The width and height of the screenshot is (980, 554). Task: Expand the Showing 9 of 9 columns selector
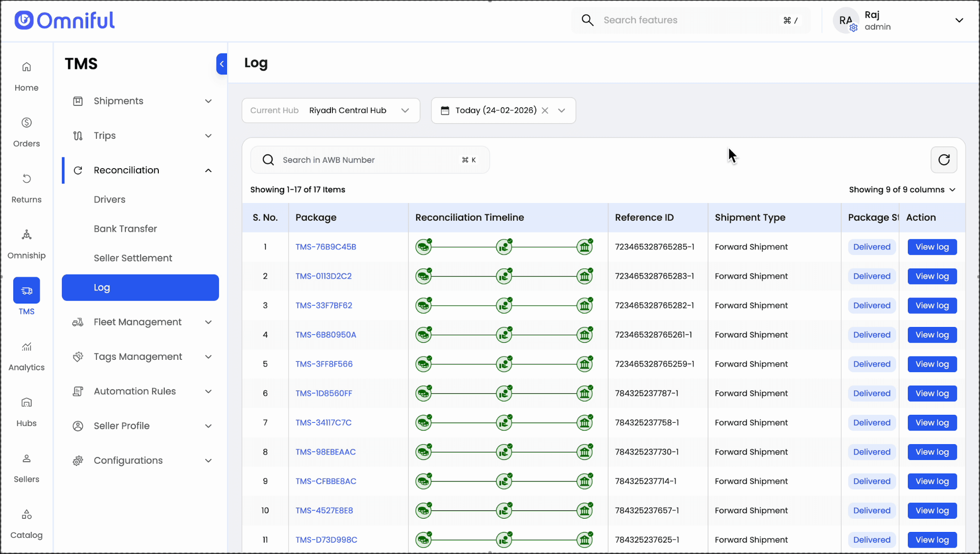902,190
